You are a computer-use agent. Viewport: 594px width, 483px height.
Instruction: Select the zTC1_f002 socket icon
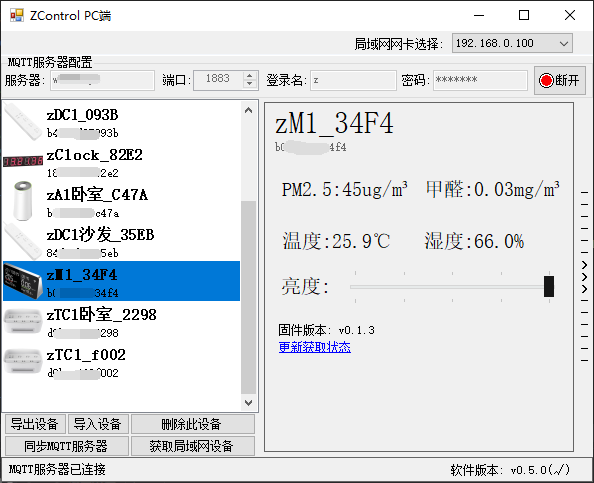[23, 361]
